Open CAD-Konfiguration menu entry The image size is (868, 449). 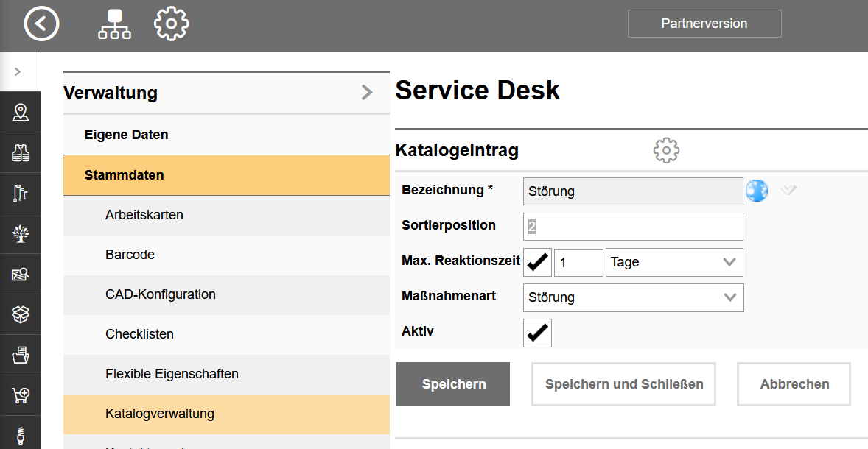point(226,294)
